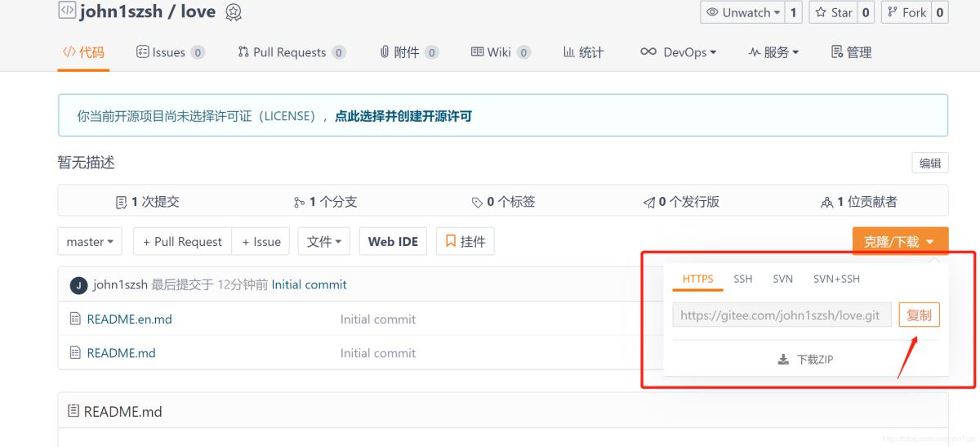Go to the Wiki tab
Viewport: 980px width, 447px height.
tap(501, 52)
